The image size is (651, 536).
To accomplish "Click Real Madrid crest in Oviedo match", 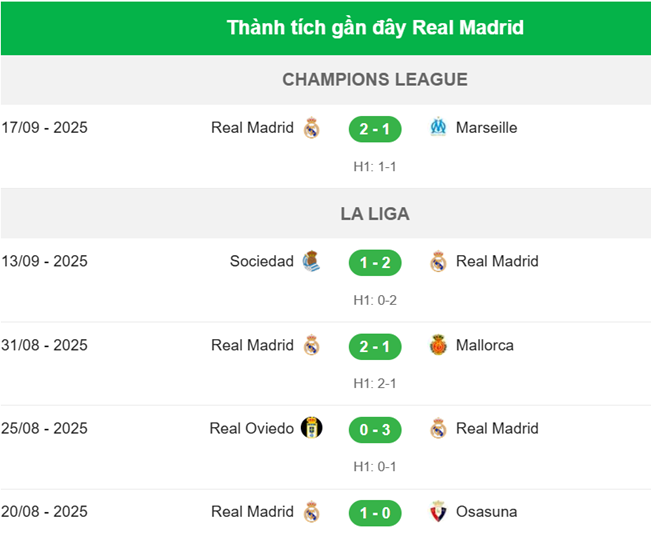I will (x=438, y=429).
